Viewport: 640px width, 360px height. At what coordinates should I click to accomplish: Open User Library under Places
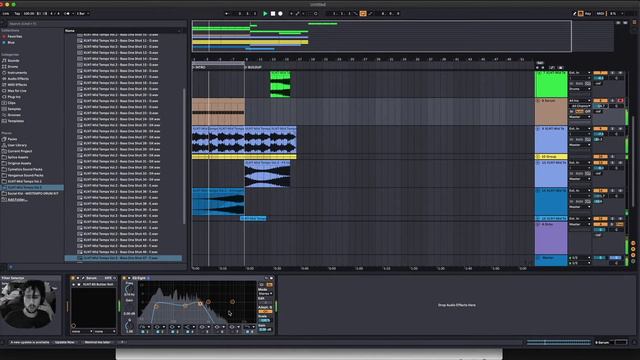(x=17, y=145)
